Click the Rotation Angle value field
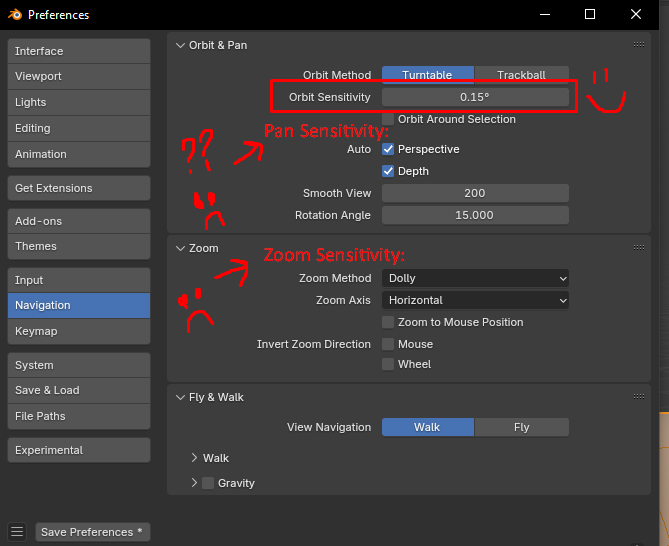Viewport: 669px width, 546px height. point(475,215)
